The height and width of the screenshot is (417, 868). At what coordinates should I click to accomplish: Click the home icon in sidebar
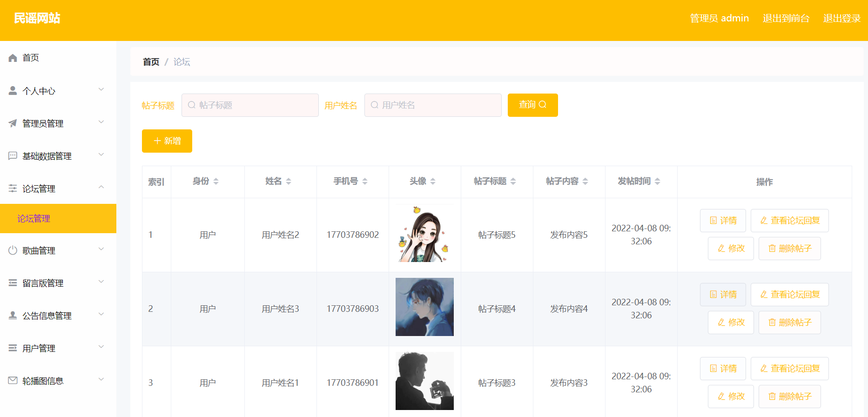pyautogui.click(x=13, y=58)
